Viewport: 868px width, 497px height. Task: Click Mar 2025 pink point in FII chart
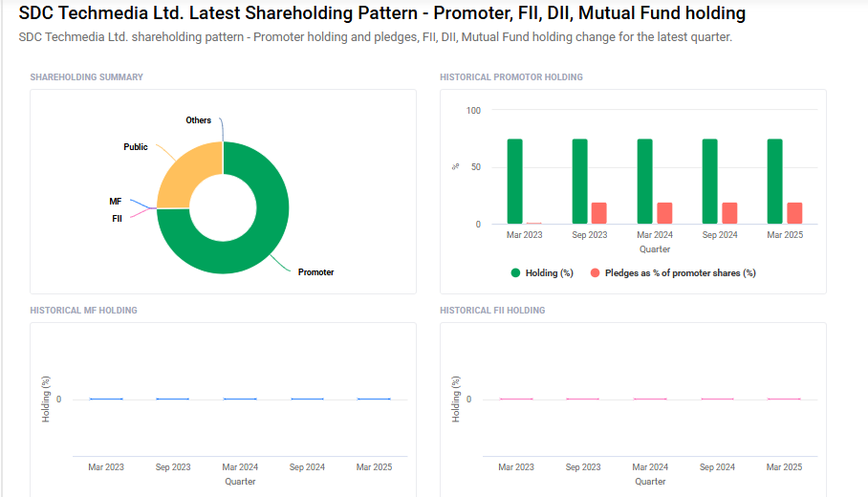784,400
